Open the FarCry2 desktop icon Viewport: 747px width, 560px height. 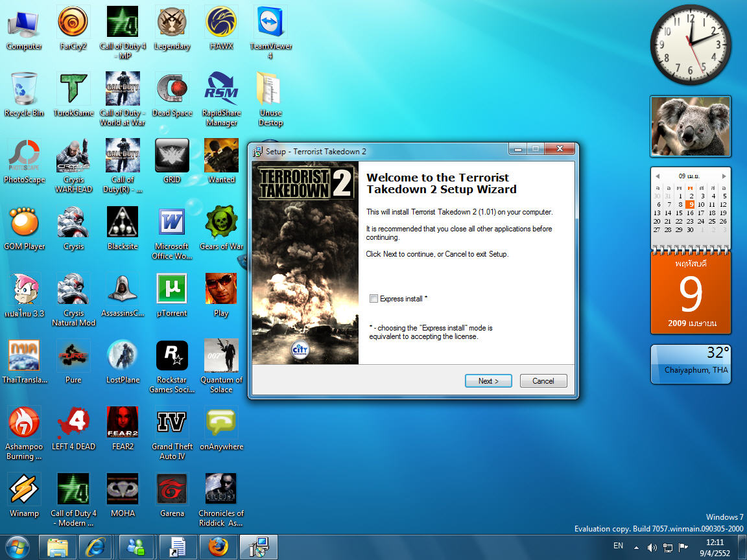(x=73, y=28)
